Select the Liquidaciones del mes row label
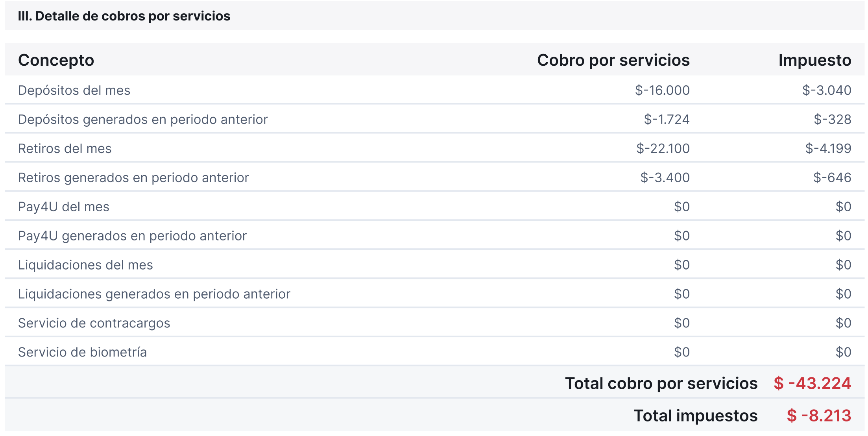 point(85,265)
